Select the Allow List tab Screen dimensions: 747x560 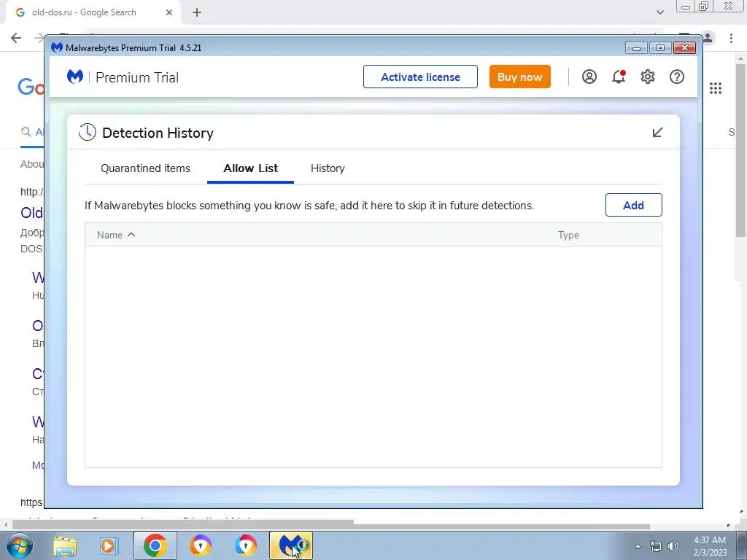point(251,168)
